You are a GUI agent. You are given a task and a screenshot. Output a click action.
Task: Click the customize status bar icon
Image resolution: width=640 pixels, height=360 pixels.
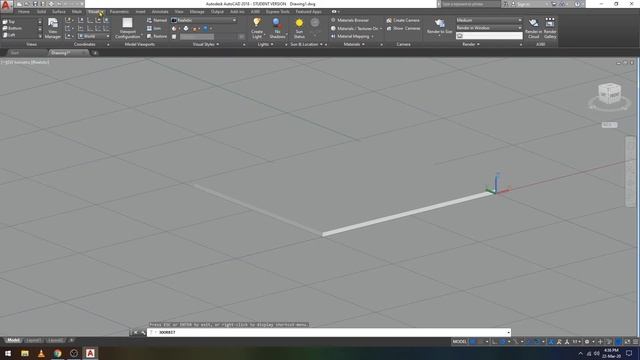click(x=635, y=342)
